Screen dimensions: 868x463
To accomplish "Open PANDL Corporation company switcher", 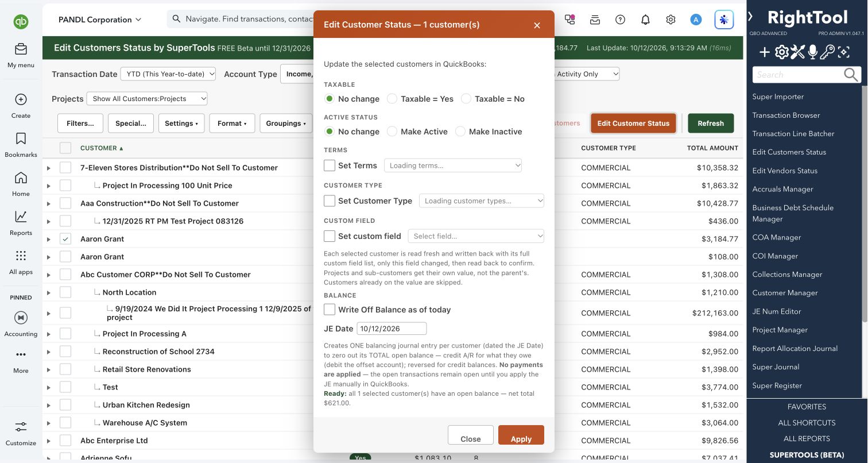I will (x=99, y=20).
